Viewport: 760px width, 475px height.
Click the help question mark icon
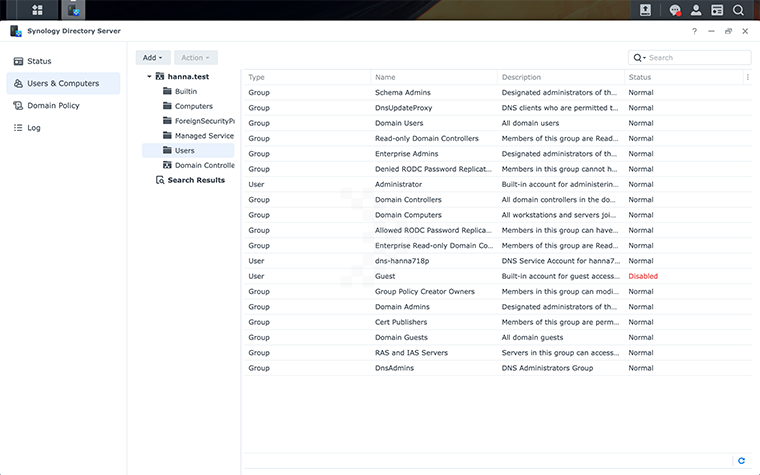[x=695, y=31]
